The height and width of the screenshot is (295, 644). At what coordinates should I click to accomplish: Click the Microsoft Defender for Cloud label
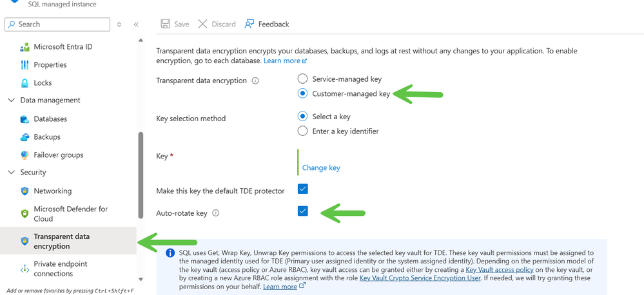(x=71, y=214)
